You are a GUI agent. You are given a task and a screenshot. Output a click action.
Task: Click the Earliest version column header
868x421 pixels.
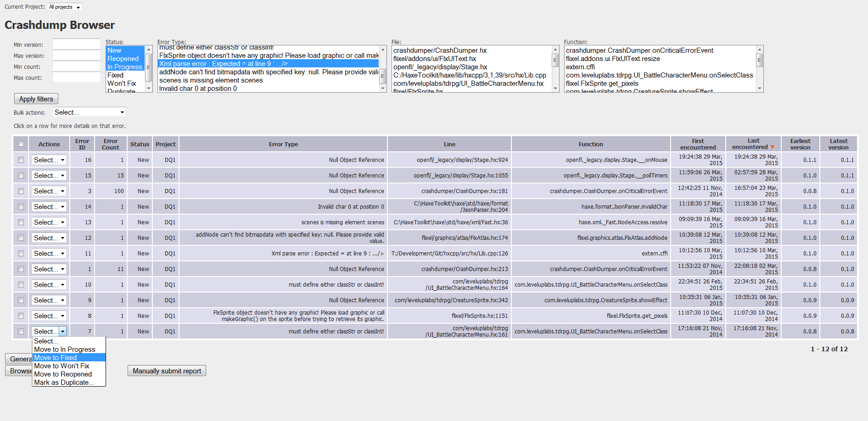tap(800, 144)
